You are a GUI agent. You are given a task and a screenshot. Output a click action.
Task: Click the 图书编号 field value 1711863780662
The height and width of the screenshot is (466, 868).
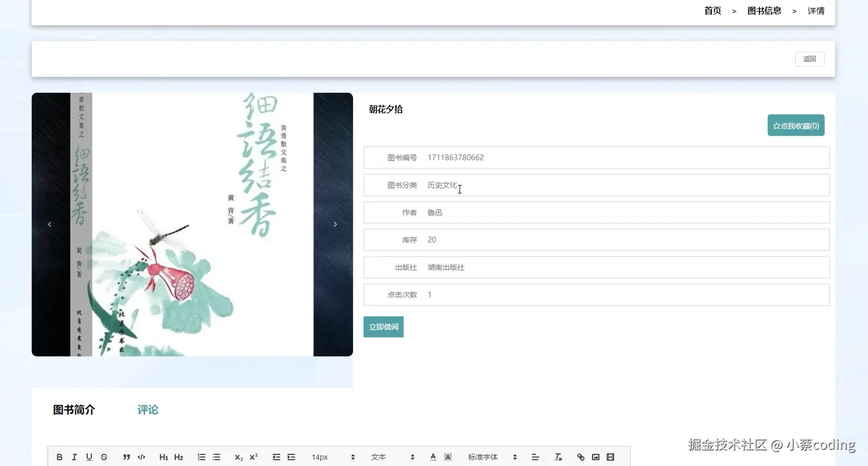456,157
